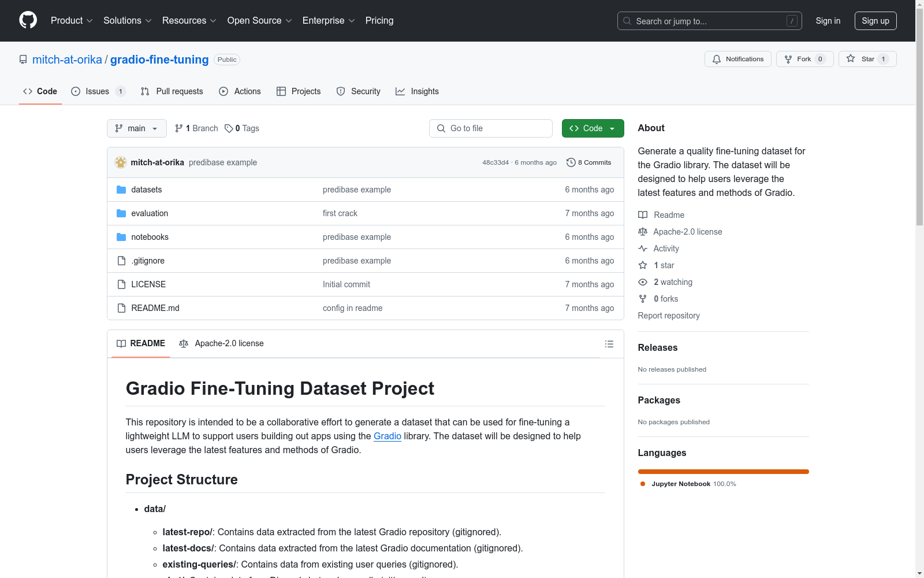Open the 'config in readme' commit message

click(x=352, y=308)
